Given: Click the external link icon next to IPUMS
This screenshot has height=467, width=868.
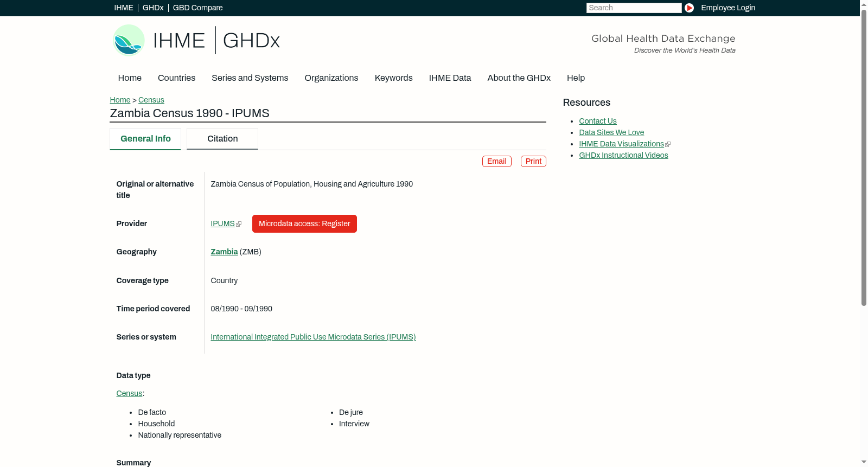Looking at the screenshot, I should tap(239, 224).
